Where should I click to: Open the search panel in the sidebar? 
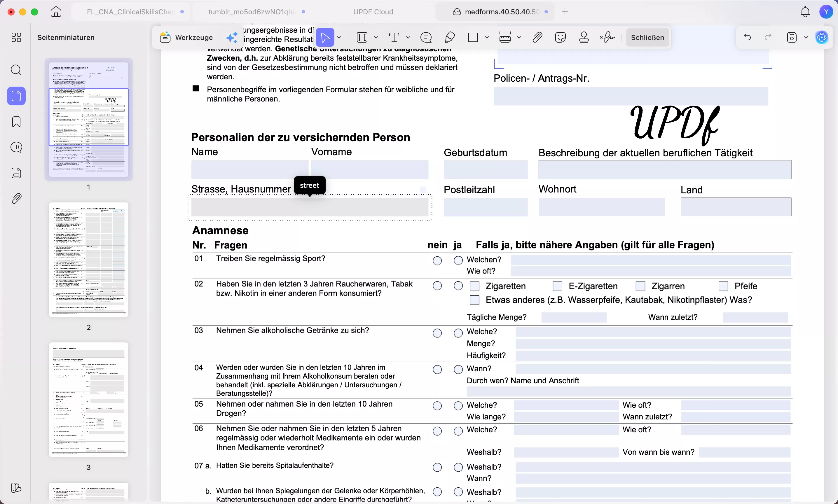(16, 70)
